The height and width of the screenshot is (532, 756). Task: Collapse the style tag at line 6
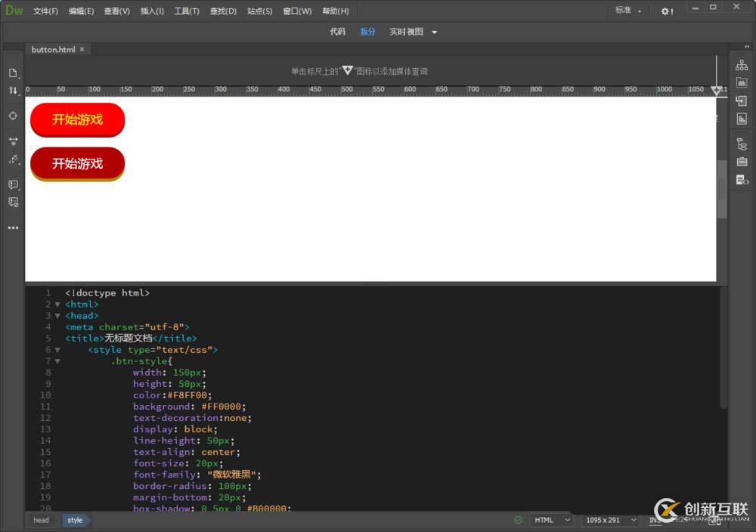tap(57, 350)
